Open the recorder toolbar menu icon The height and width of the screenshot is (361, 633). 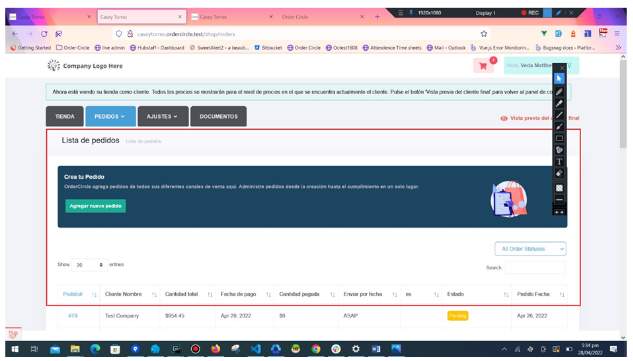coord(400,13)
